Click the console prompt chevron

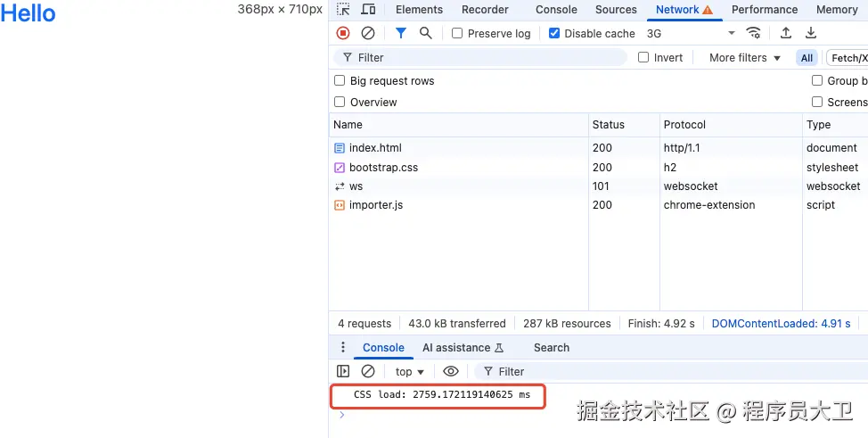coord(341,415)
